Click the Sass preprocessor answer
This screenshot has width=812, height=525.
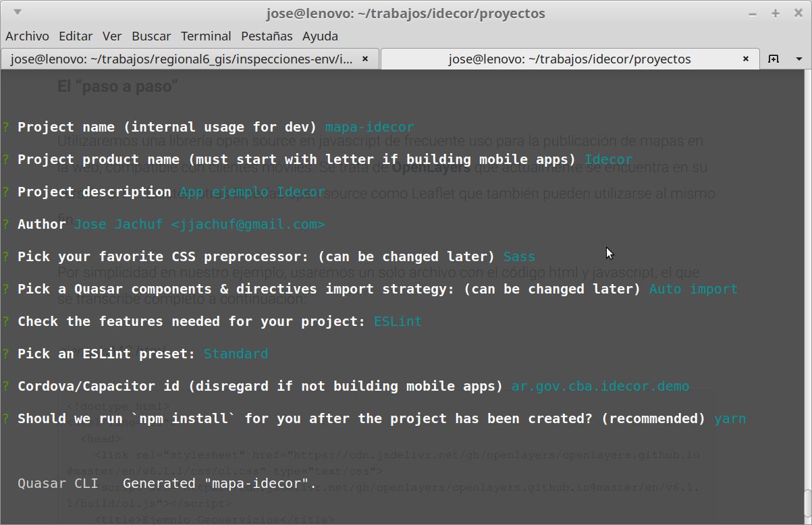point(519,256)
